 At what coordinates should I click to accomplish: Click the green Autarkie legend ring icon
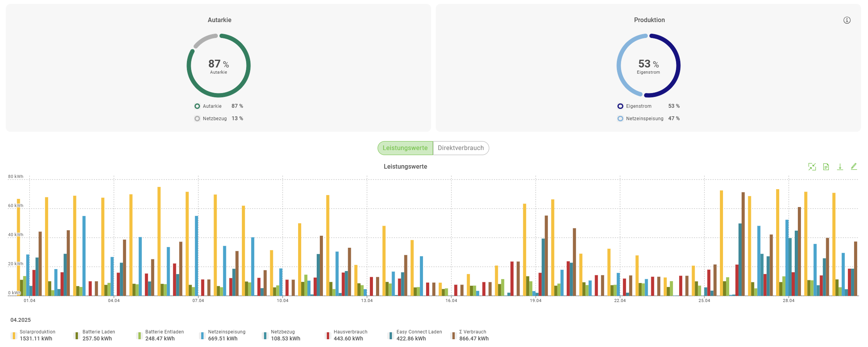pos(197,106)
